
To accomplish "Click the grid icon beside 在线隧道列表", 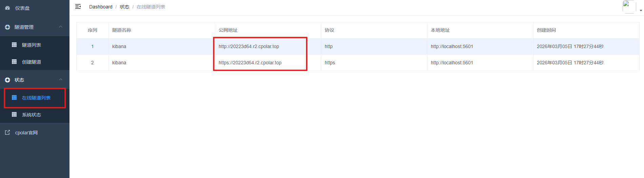I will click(14, 97).
